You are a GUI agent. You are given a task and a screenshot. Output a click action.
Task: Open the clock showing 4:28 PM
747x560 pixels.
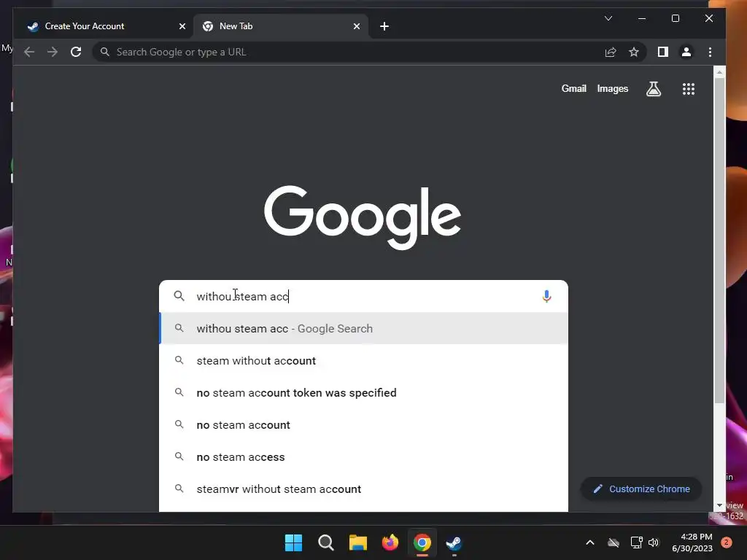pyautogui.click(x=692, y=542)
